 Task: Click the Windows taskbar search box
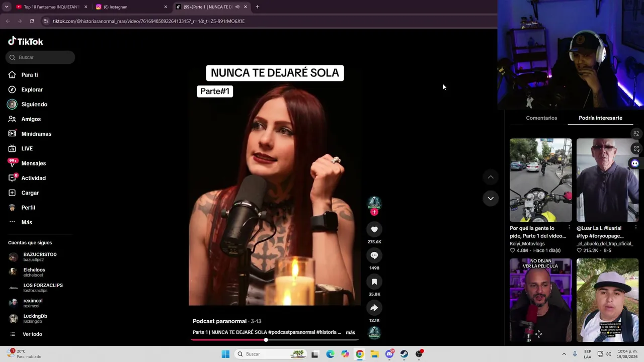click(x=271, y=354)
